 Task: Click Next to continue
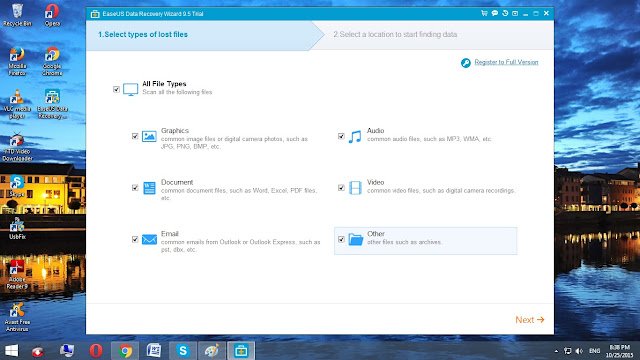[x=530, y=320]
